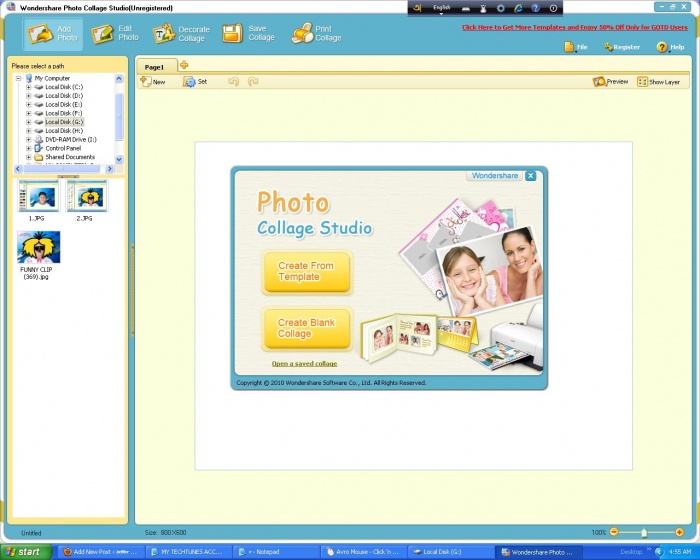
Task: Click the zoom in plus button
Action: click(679, 532)
